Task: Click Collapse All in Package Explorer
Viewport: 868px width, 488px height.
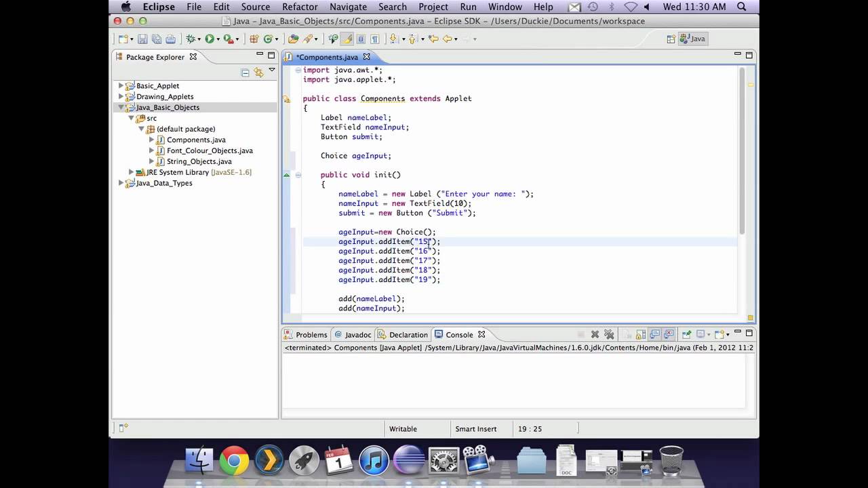Action: click(x=245, y=72)
